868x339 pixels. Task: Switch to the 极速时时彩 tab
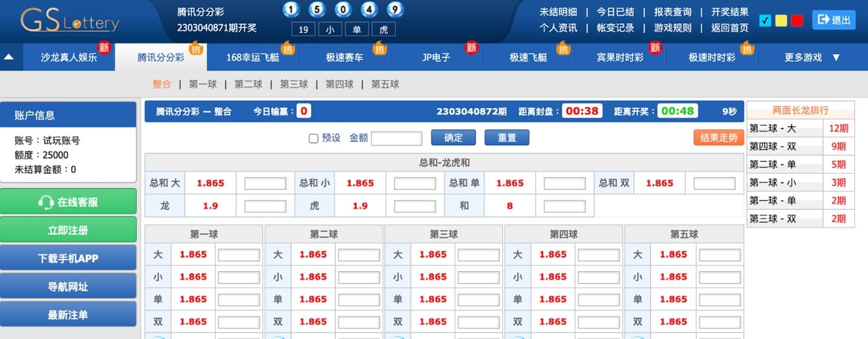point(711,57)
